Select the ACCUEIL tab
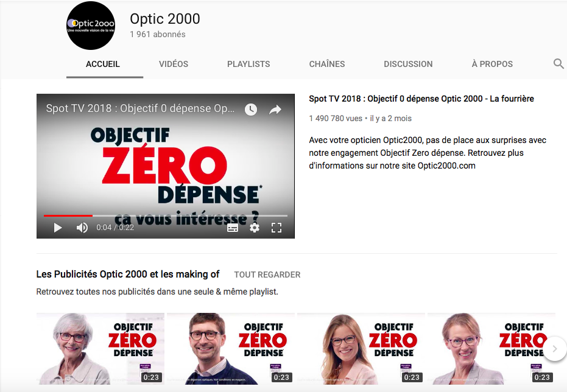567x392 pixels. (103, 64)
